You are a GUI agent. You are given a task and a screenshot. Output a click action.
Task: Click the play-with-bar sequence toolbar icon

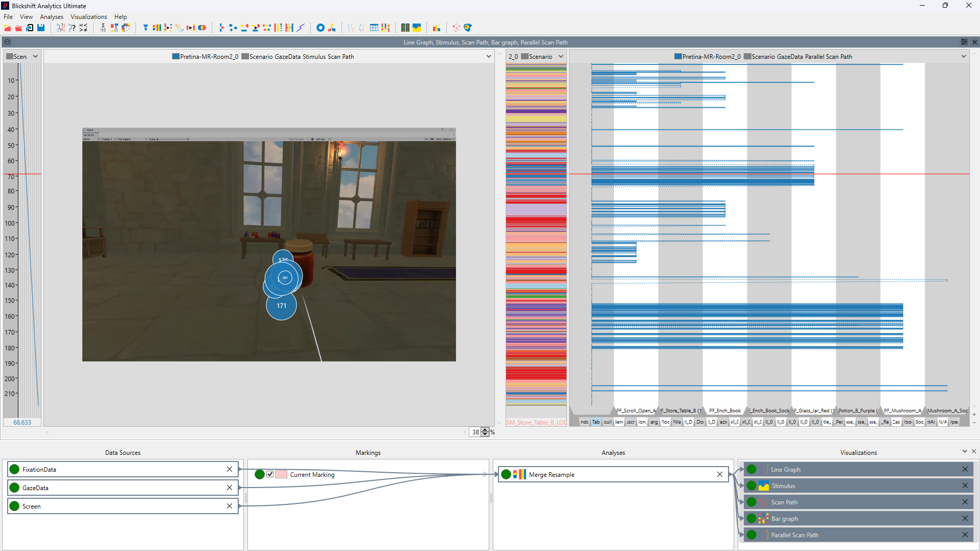coord(191,28)
